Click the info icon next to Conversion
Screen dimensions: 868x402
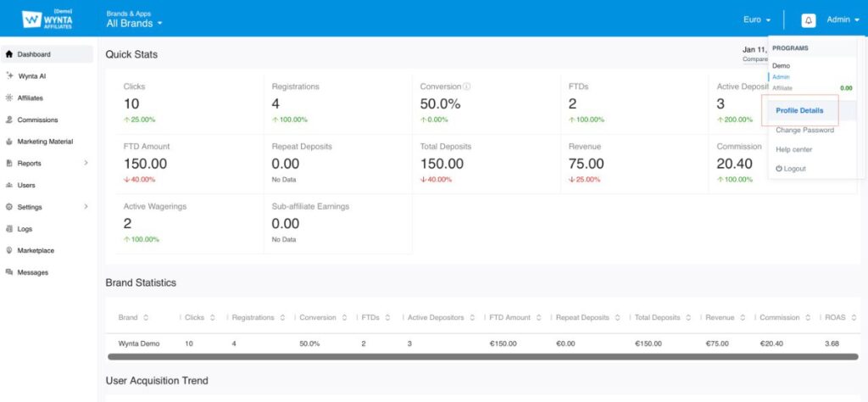467,87
